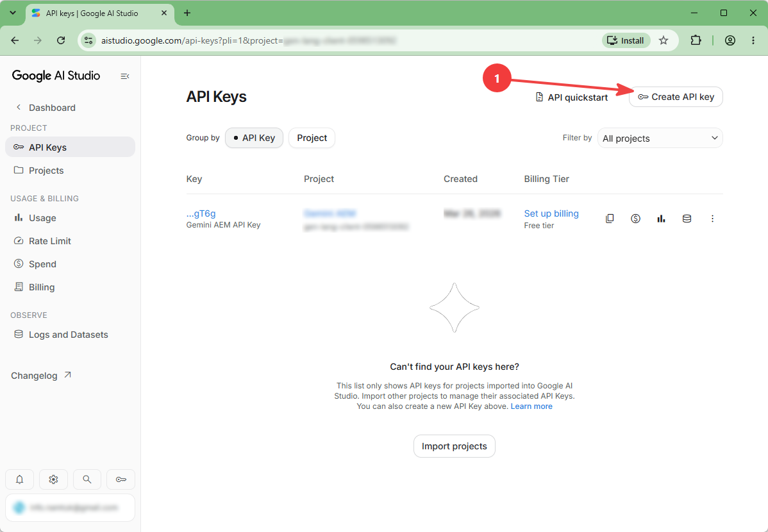Click Install app button in address bar
This screenshot has height=532, width=768.
tap(626, 40)
